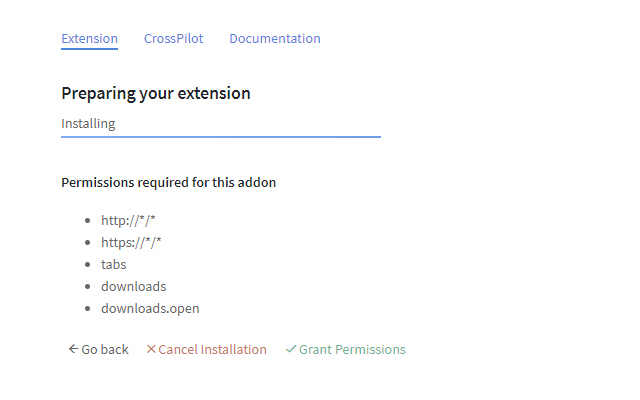This screenshot has width=640, height=400.
Task: Select the http://*/* permission entry
Action: tap(128, 220)
